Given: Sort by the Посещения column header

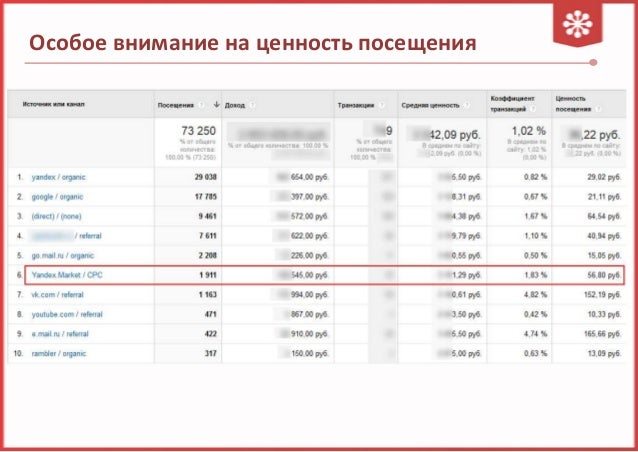Looking at the screenshot, I should [x=176, y=105].
